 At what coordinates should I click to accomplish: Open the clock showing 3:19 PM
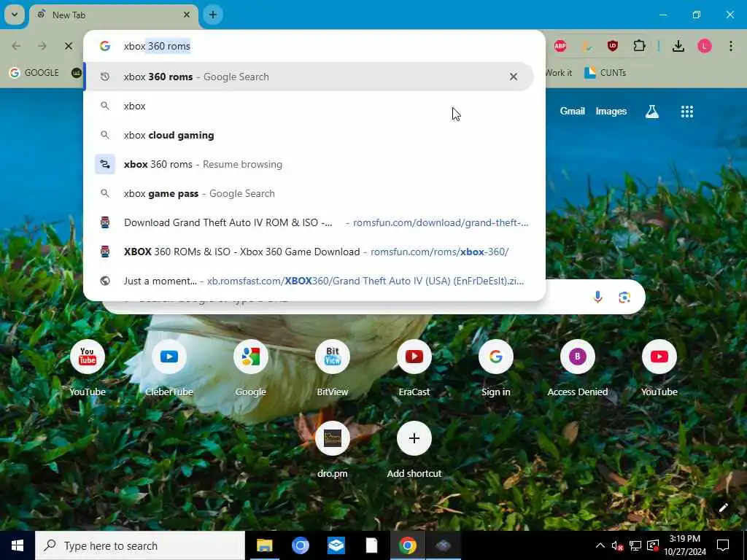pos(684,545)
